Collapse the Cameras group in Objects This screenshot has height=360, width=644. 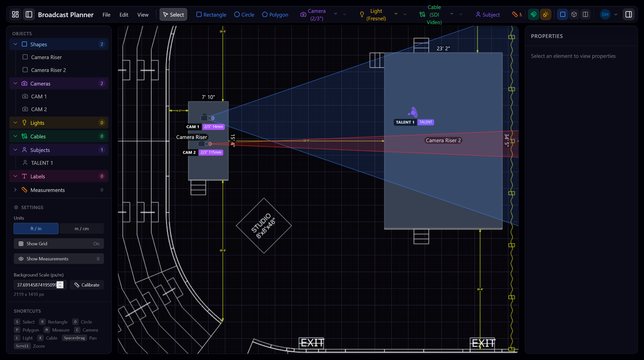[15, 83]
